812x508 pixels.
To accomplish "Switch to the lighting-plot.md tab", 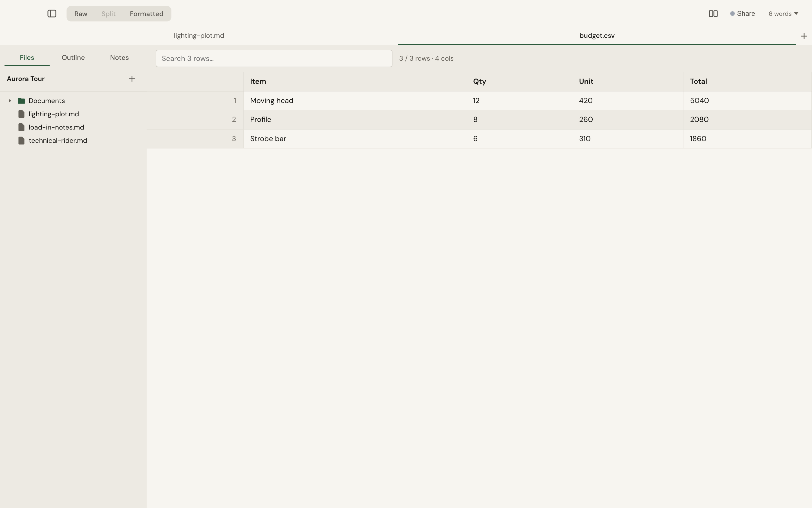I will tap(199, 36).
